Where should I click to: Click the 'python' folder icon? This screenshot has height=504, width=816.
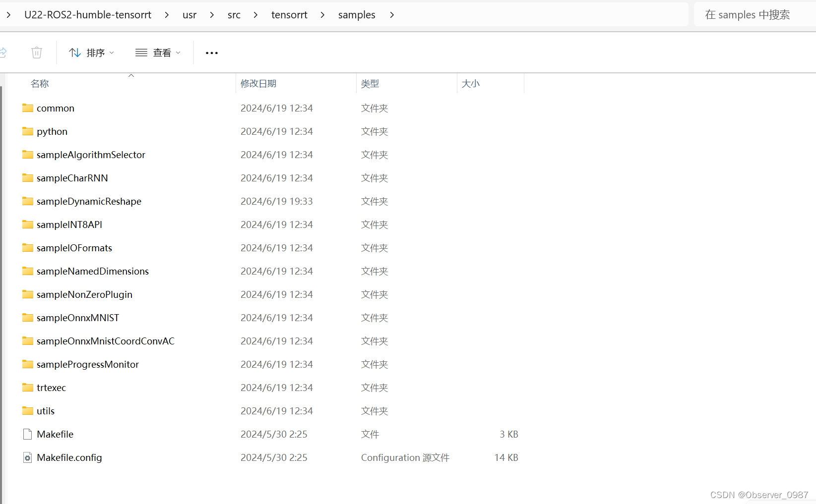click(x=28, y=131)
